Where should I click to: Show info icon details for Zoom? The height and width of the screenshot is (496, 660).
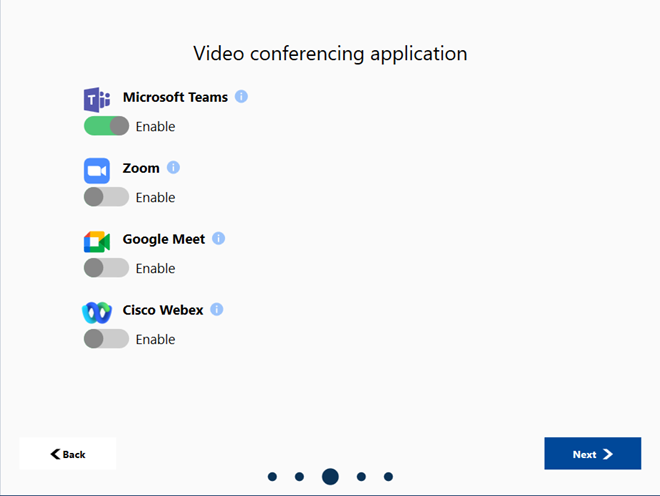coord(173,168)
